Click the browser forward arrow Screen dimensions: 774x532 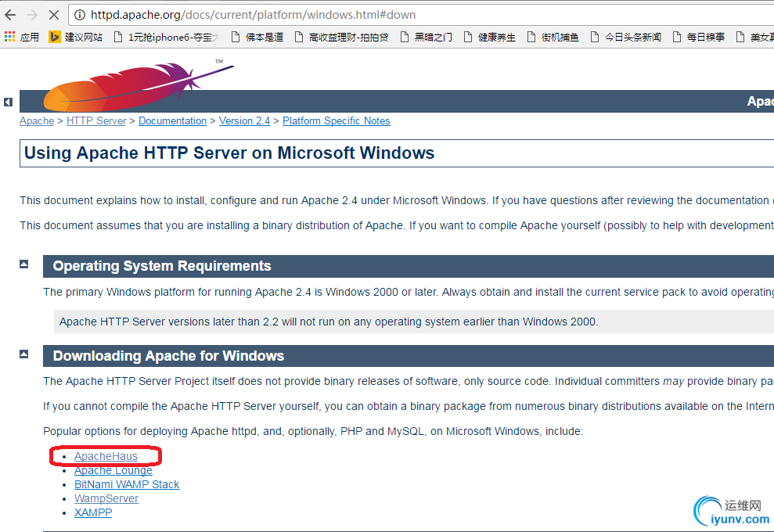pos(32,15)
